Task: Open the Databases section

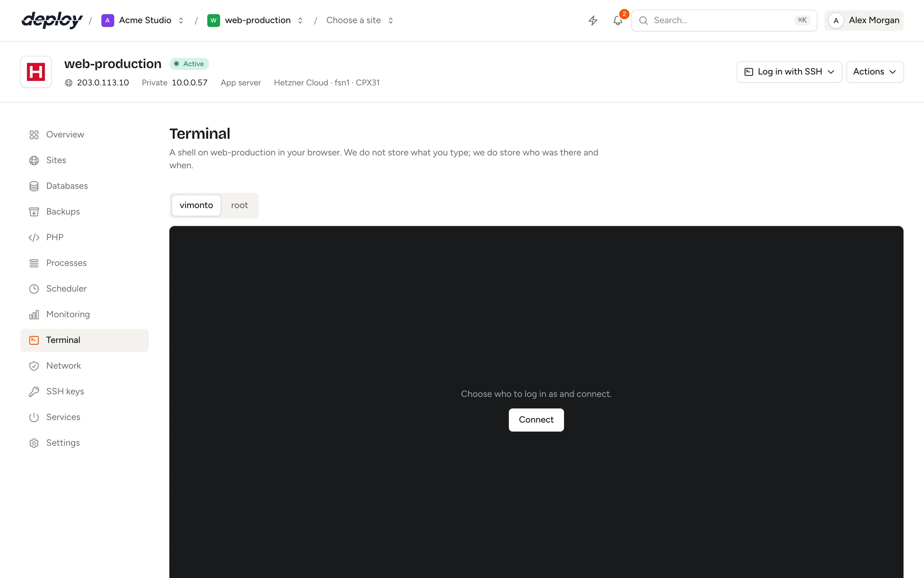Action: pos(85,186)
